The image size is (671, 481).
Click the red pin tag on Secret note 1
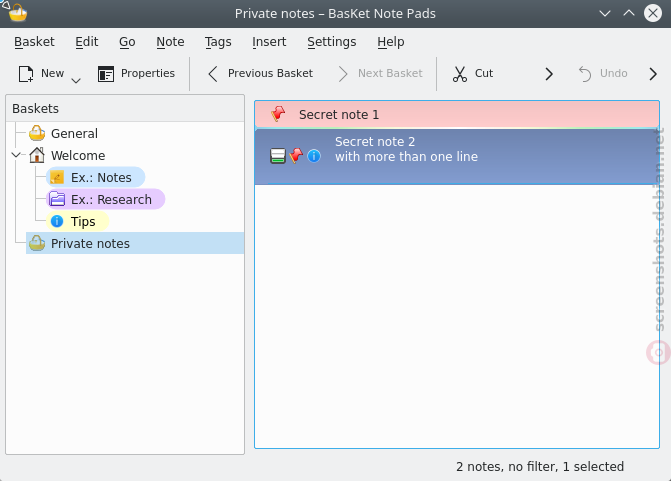point(278,114)
